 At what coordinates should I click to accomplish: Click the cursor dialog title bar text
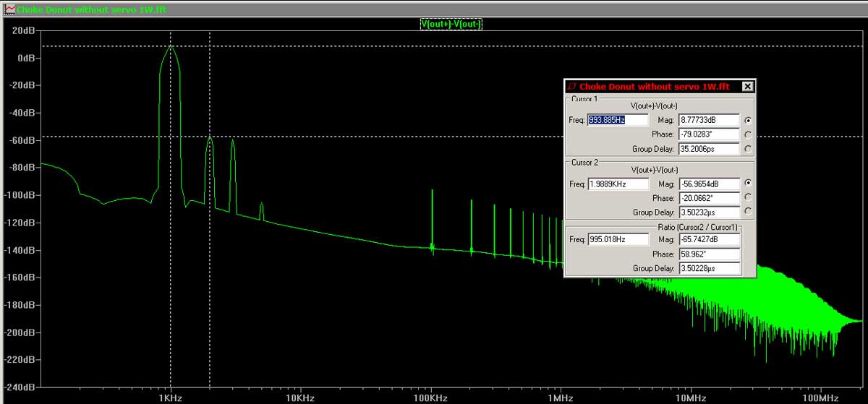[654, 87]
